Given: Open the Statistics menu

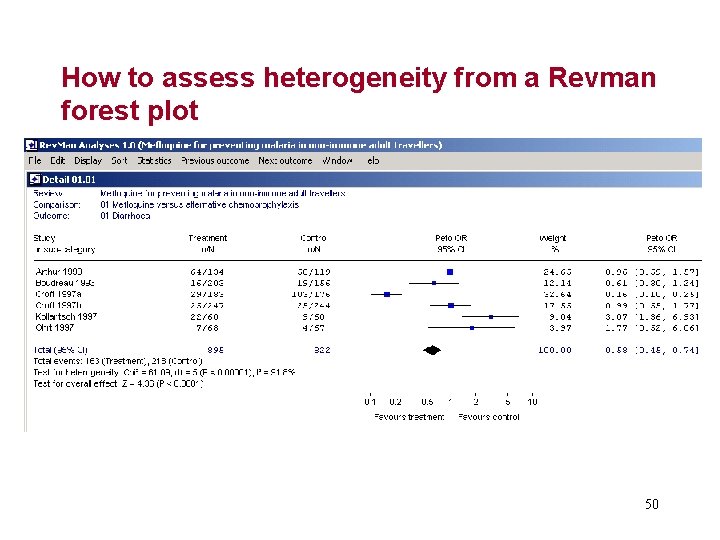Looking at the screenshot, I should [x=154, y=161].
